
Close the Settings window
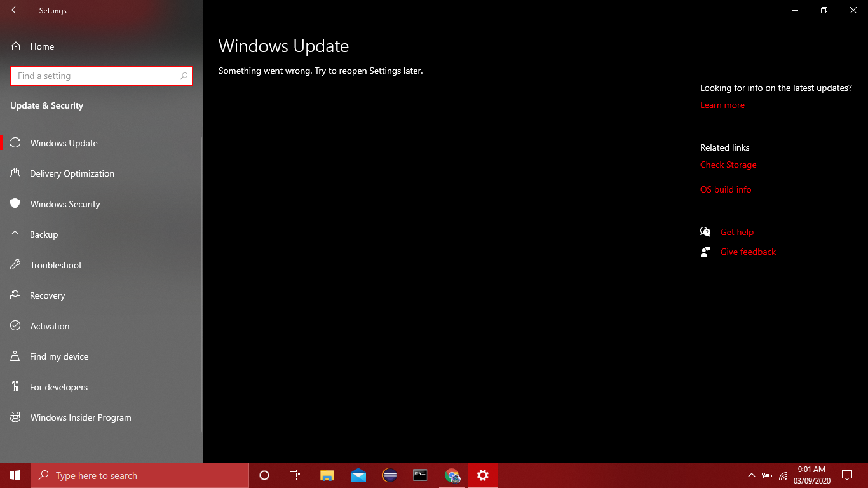click(853, 10)
